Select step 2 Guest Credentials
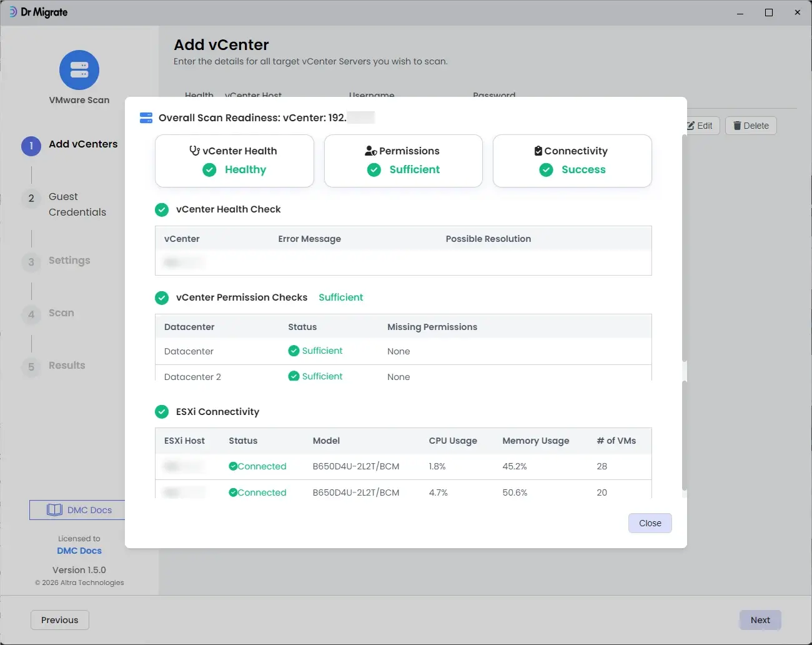This screenshot has height=645, width=812. tap(65, 204)
